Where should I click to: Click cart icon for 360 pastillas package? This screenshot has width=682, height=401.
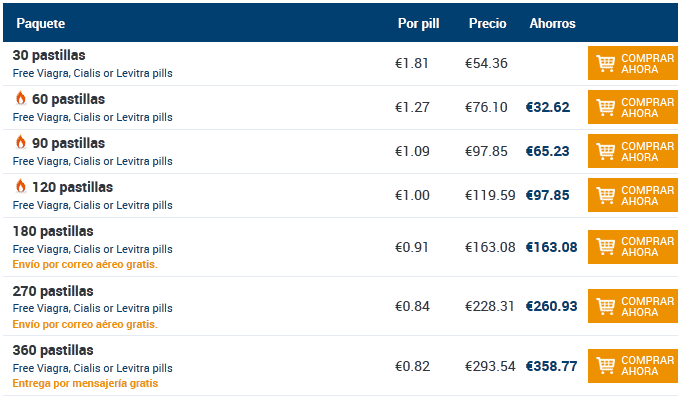[x=605, y=365]
